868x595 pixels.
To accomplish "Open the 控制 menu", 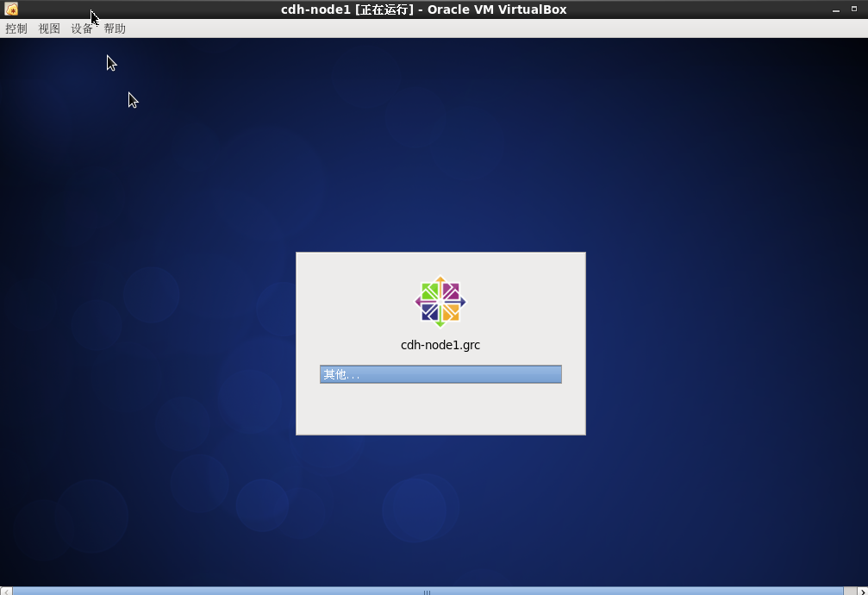I will click(x=16, y=28).
